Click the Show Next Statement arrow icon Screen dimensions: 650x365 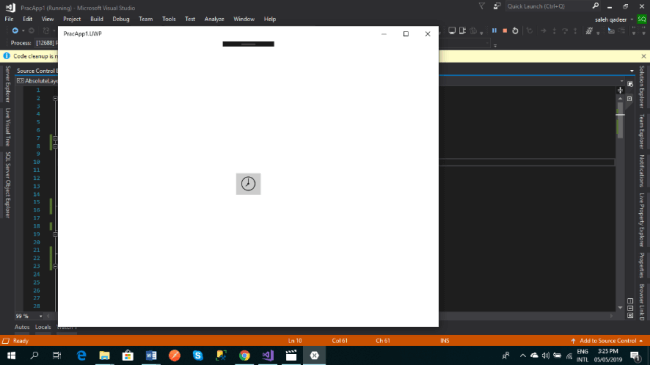tap(543, 31)
